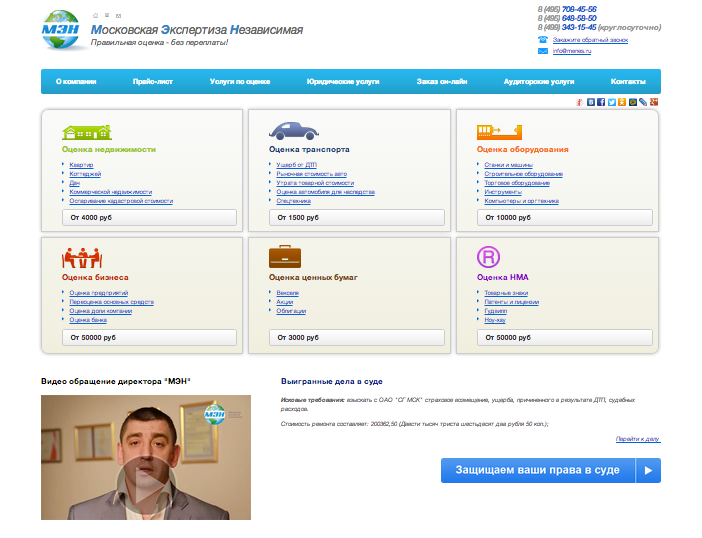Click the arrow on the court rights button
Viewport: 702px width, 538px height.
(x=648, y=470)
